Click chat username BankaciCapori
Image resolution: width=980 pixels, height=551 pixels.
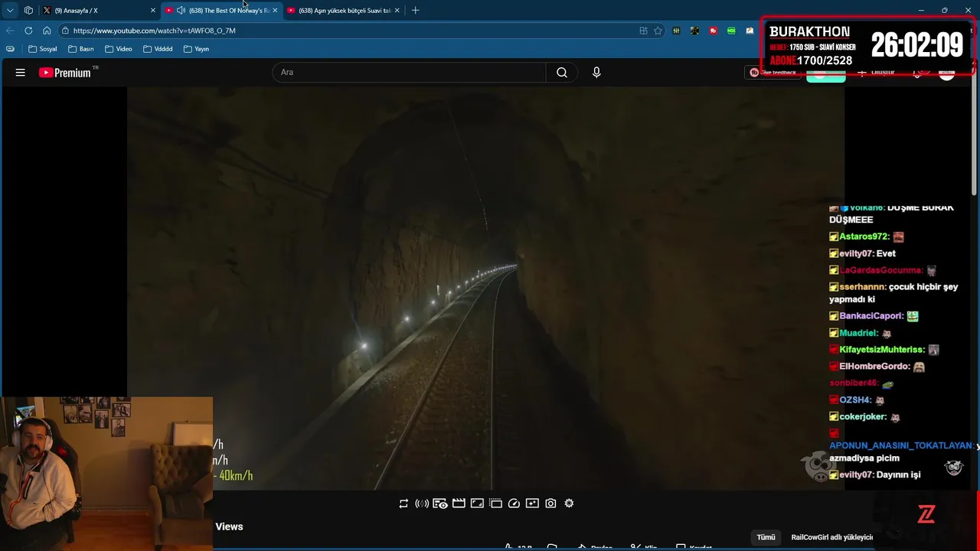pos(871,316)
